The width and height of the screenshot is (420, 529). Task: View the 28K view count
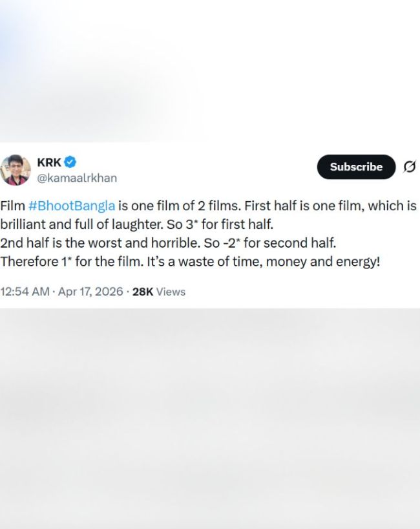click(x=142, y=292)
